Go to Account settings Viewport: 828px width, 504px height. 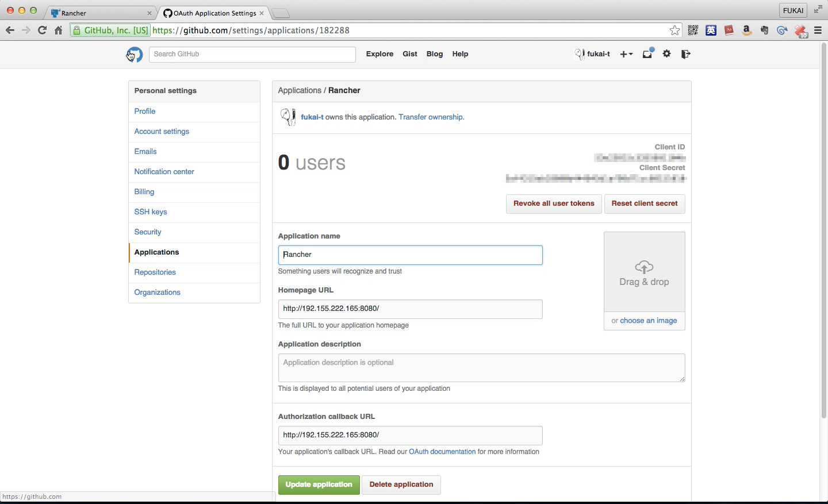pyautogui.click(x=194, y=132)
